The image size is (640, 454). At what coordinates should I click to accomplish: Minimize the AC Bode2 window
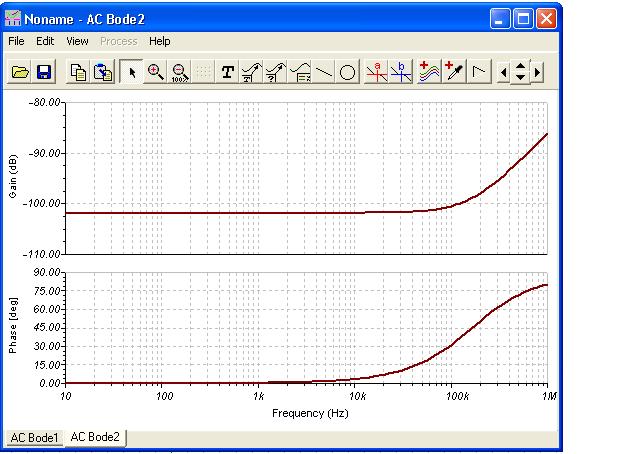point(500,19)
